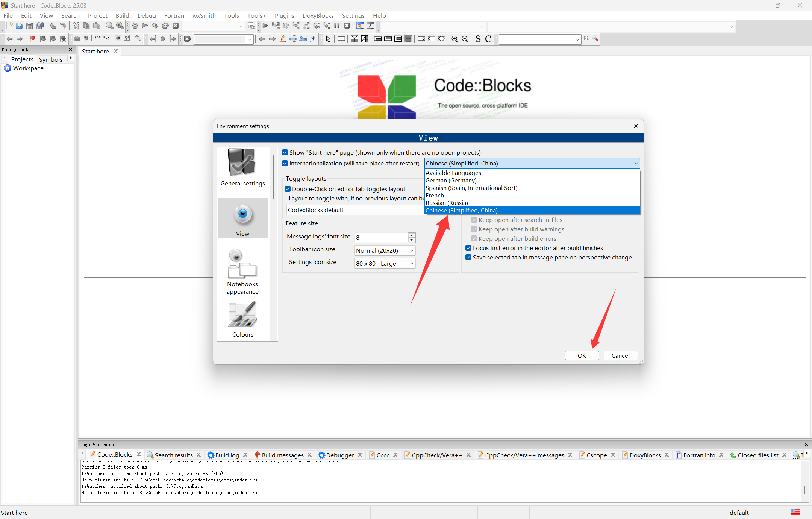The height and width of the screenshot is (519, 812).
Task: Click the OK button
Action: (x=582, y=355)
